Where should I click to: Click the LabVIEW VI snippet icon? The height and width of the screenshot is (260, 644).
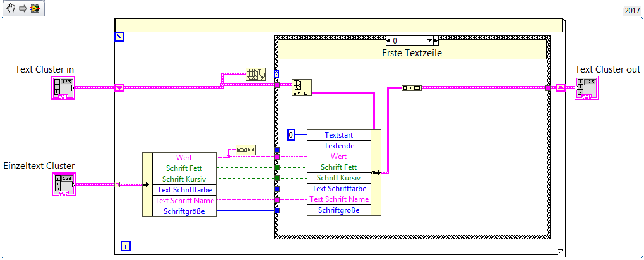(34, 8)
